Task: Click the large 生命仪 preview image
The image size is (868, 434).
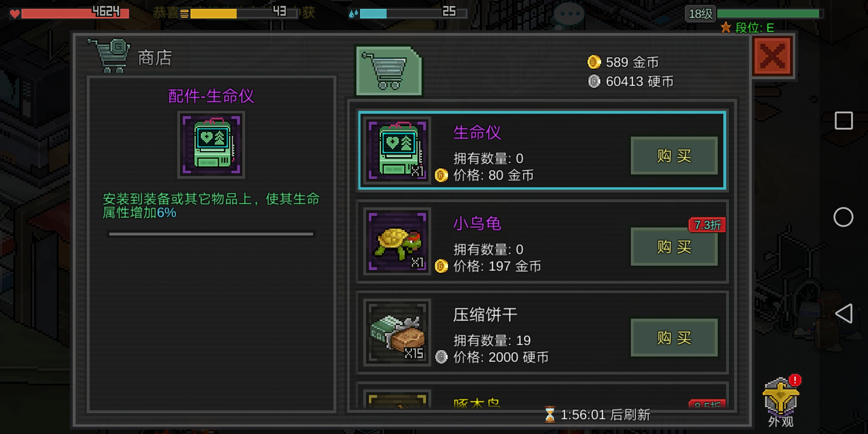Action: 211,145
